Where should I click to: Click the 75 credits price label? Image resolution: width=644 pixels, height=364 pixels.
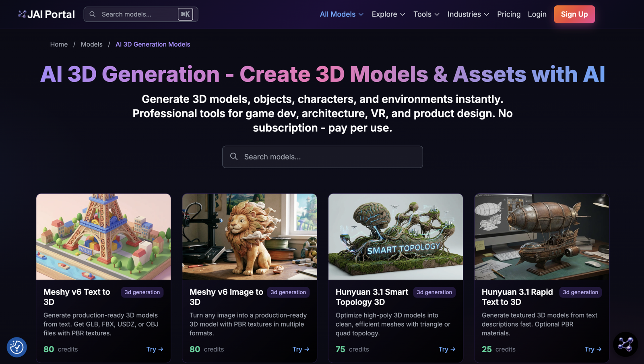352,349
